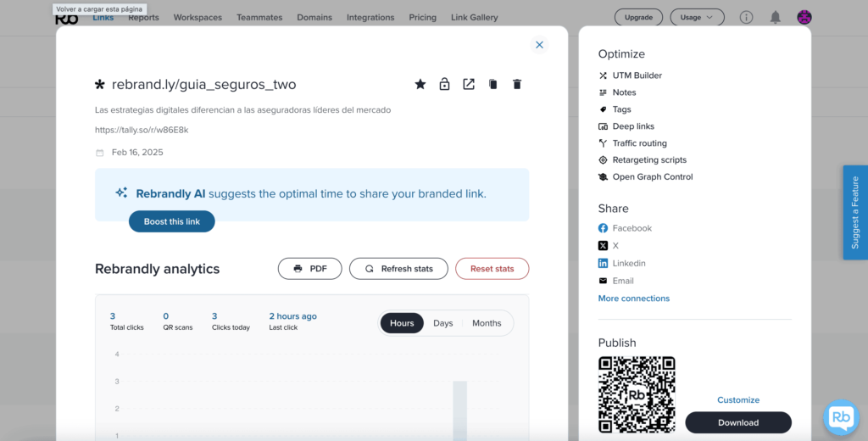
Task: Go to Links tab
Action: click(103, 17)
